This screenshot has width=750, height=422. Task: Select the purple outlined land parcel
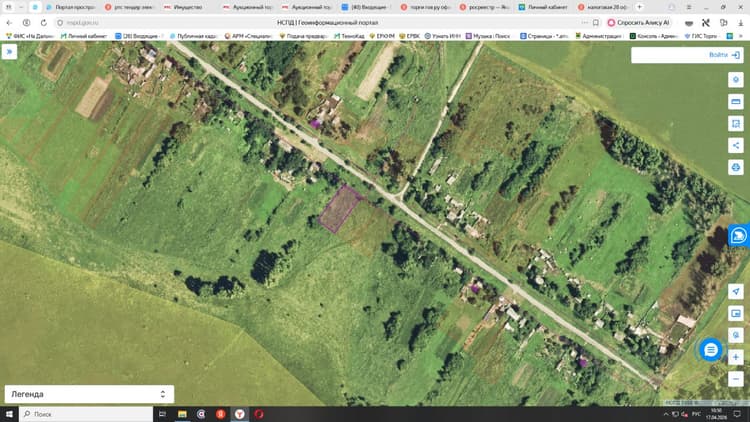[339, 210]
